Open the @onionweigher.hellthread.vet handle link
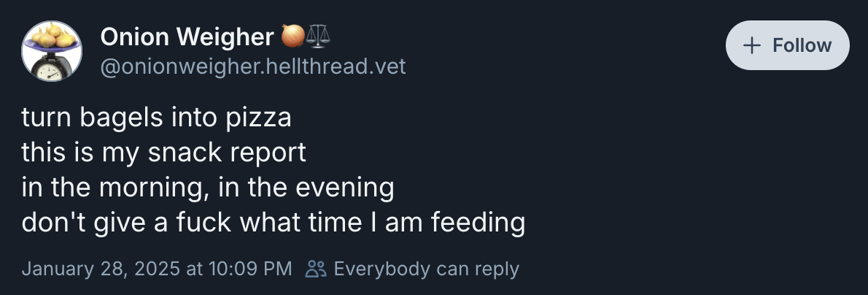 click(x=252, y=66)
